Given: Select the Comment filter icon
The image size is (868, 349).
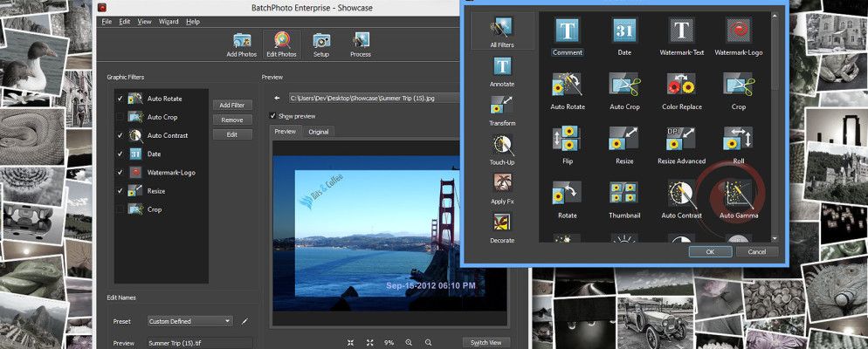Looking at the screenshot, I should click(568, 32).
